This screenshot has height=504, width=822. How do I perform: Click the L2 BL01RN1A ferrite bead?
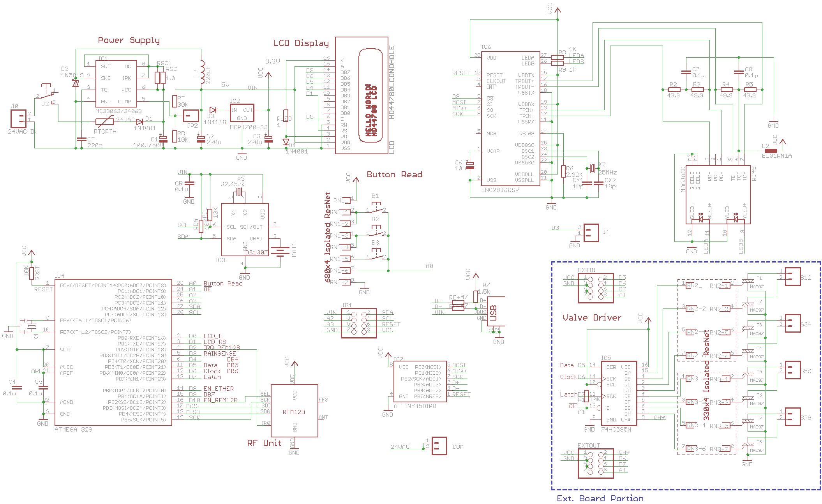[x=771, y=151]
